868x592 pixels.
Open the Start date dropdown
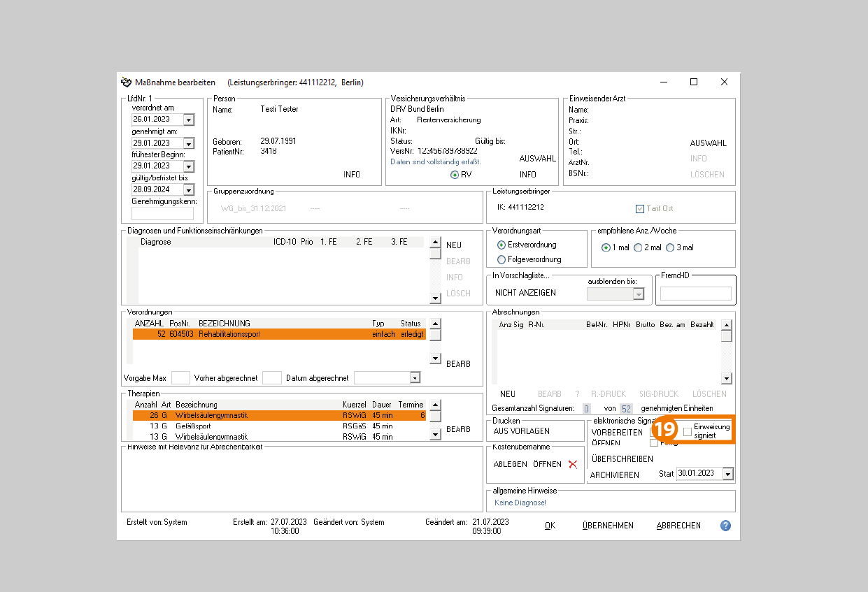(x=727, y=474)
